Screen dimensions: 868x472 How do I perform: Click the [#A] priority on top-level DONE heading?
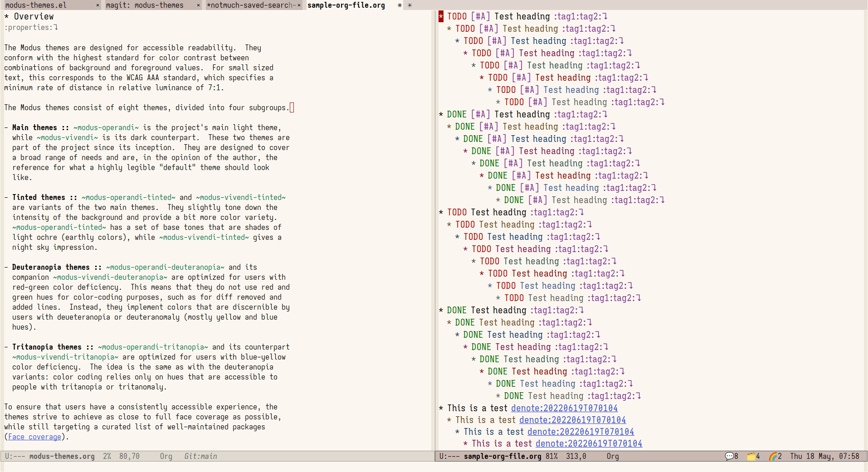tap(480, 115)
